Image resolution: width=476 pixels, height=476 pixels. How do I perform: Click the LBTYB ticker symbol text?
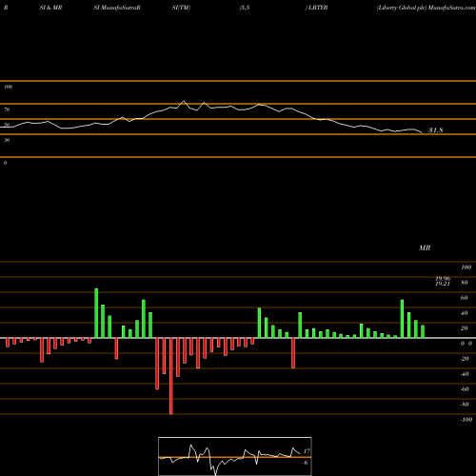[x=318, y=8]
